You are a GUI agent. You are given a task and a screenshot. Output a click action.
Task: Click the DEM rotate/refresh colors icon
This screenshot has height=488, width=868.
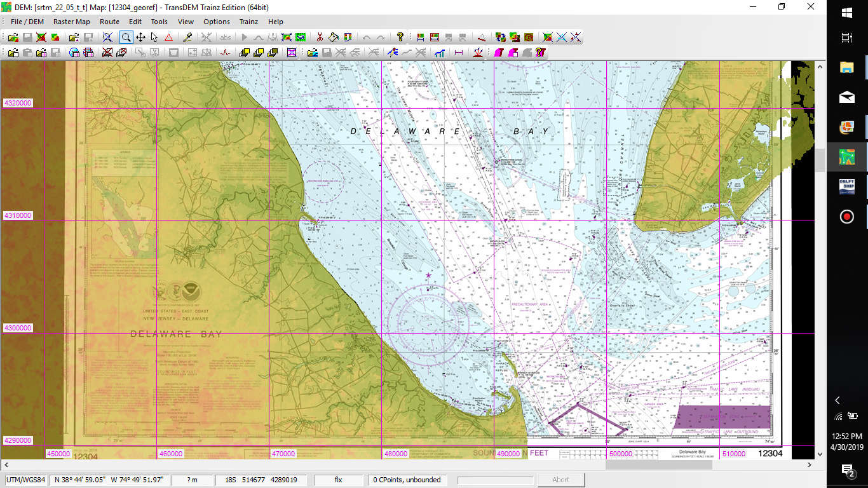click(x=500, y=37)
